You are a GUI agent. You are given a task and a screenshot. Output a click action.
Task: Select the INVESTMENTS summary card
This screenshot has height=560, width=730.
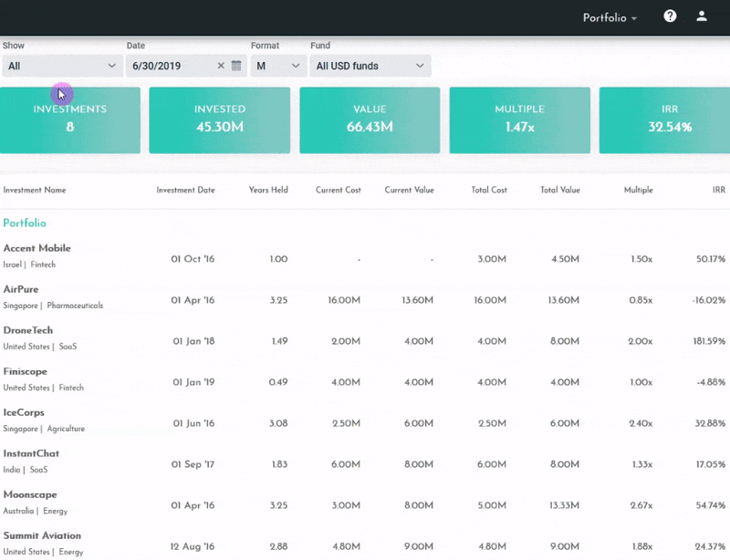coord(71,119)
